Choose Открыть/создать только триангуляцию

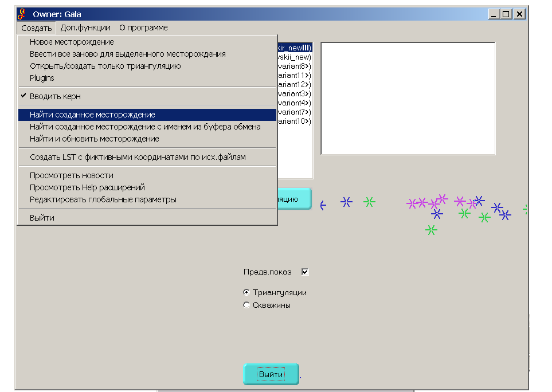tap(147, 66)
